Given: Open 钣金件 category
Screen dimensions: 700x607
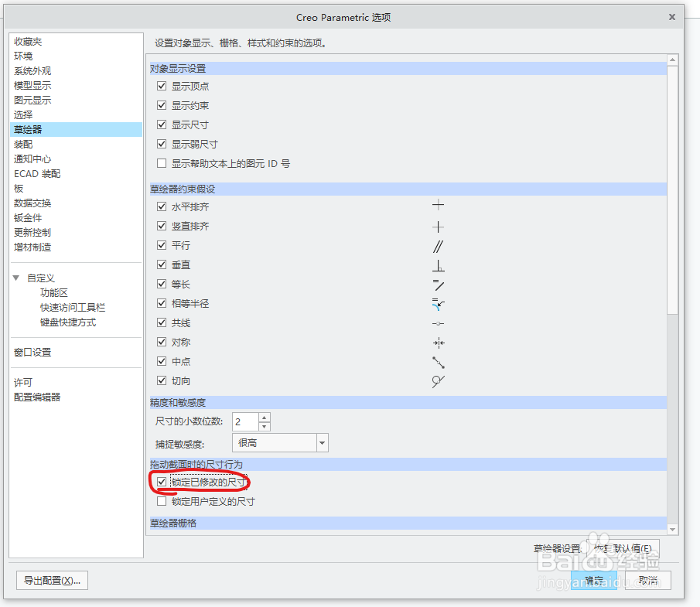Looking at the screenshot, I should tap(28, 218).
